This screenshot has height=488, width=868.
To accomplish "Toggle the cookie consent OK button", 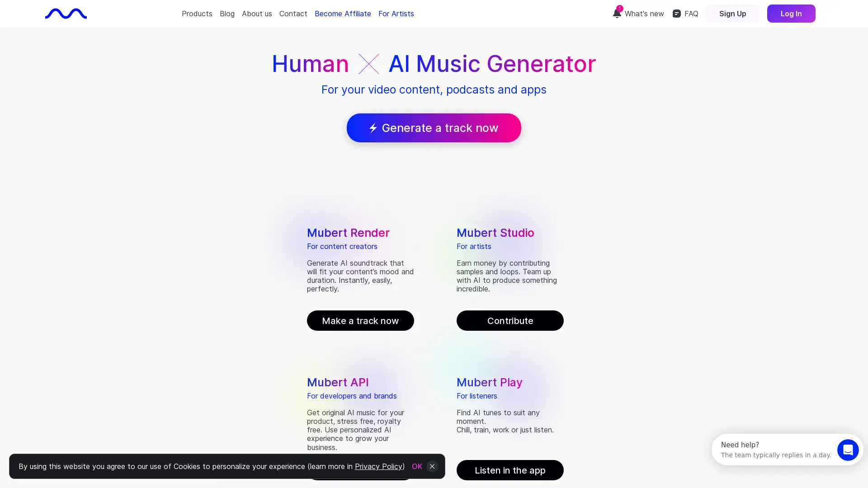I will pyautogui.click(x=417, y=467).
